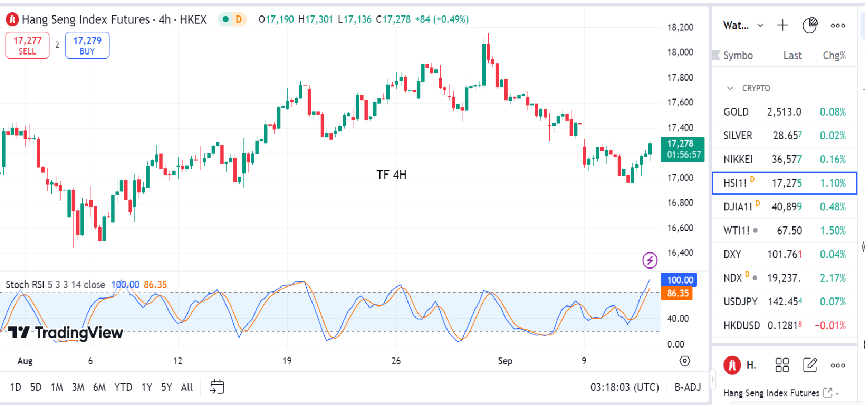868x407 pixels.
Task: Click the purple lightning bolt icon
Action: 650,260
